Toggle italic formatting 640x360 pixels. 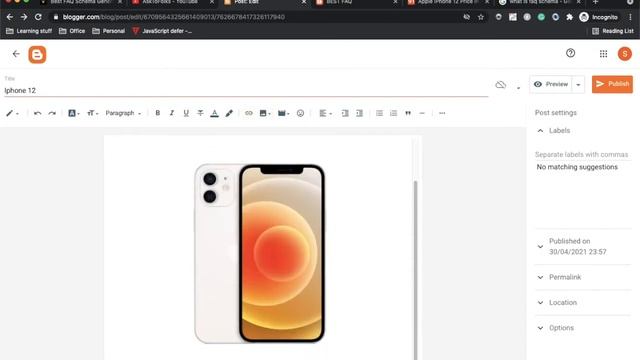point(172,113)
